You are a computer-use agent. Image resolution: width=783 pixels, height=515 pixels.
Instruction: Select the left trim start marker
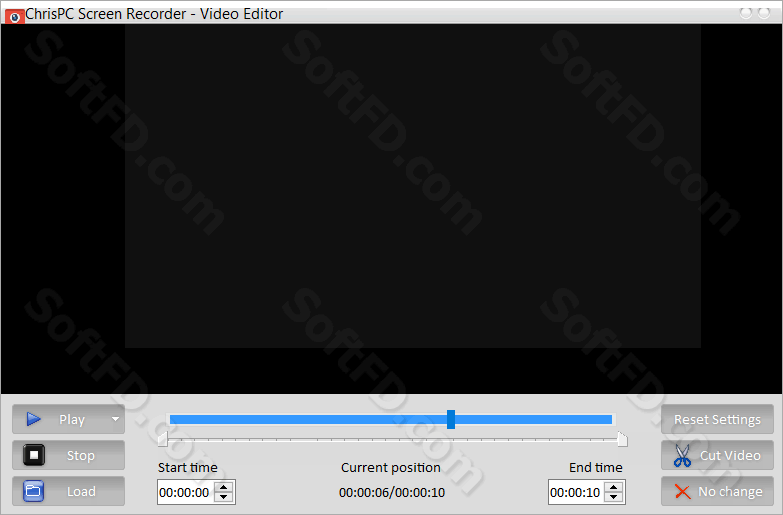[162, 439]
